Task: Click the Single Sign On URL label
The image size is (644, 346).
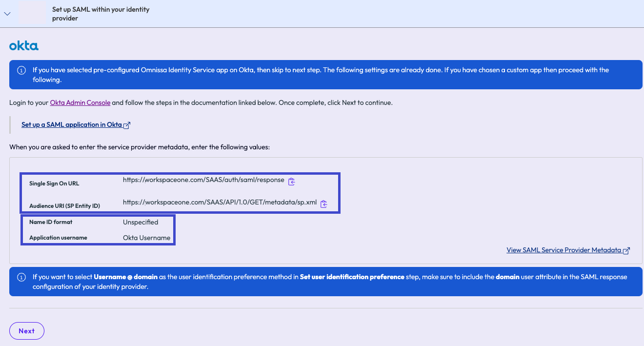Action: click(x=54, y=183)
